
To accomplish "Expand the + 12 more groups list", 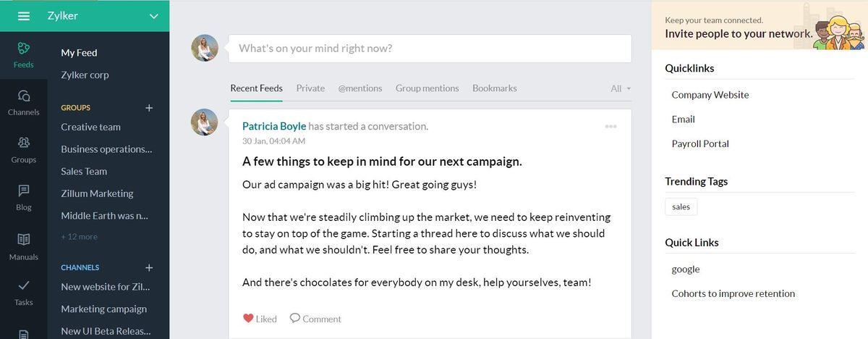I will pos(79,237).
